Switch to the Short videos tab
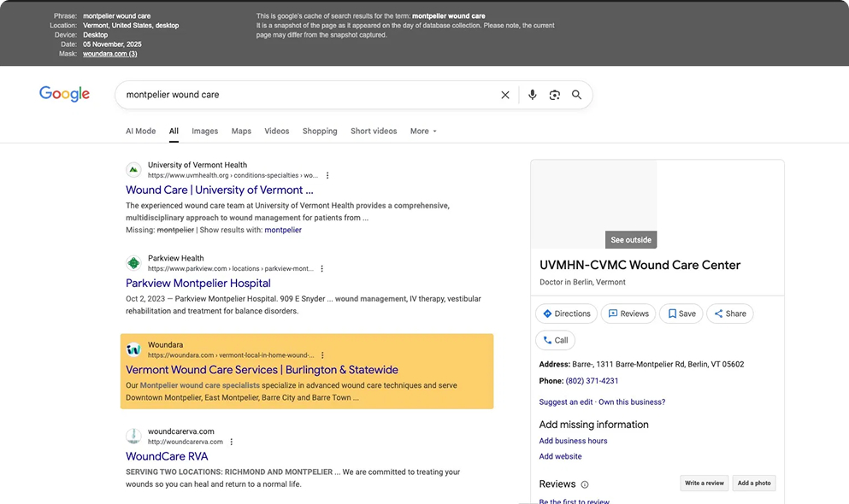 click(x=374, y=131)
